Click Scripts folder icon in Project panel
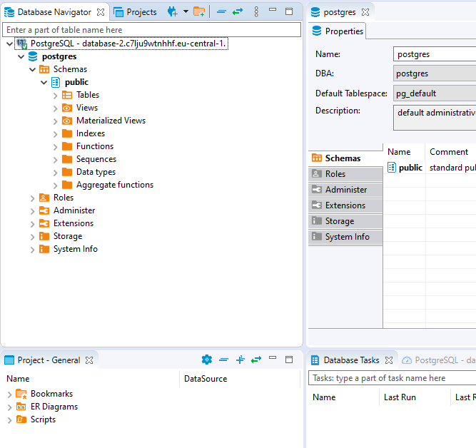The image size is (476, 448). point(21,419)
